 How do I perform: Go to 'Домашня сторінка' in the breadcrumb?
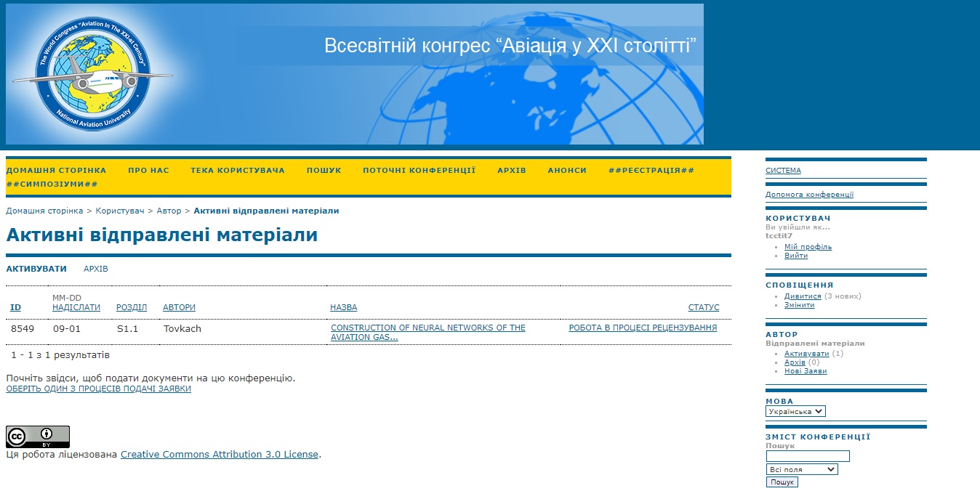click(44, 211)
